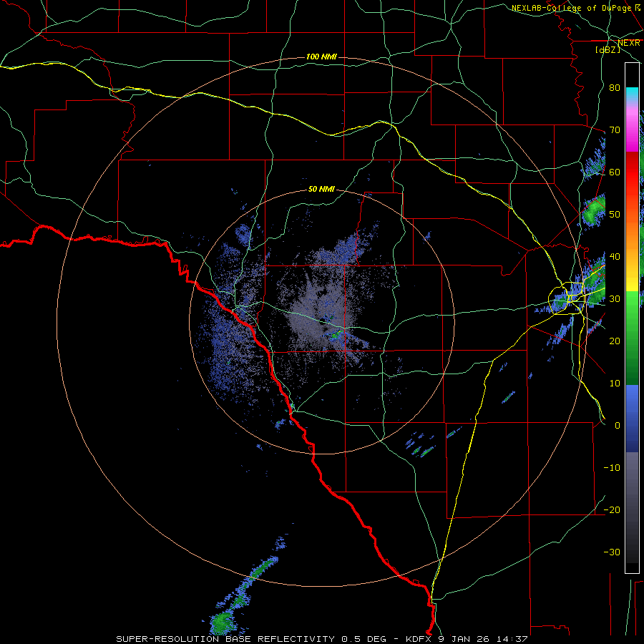Screen dimensions: 644x644
Task: Click the magenta-pink segment of the color bar
Action: [632, 130]
